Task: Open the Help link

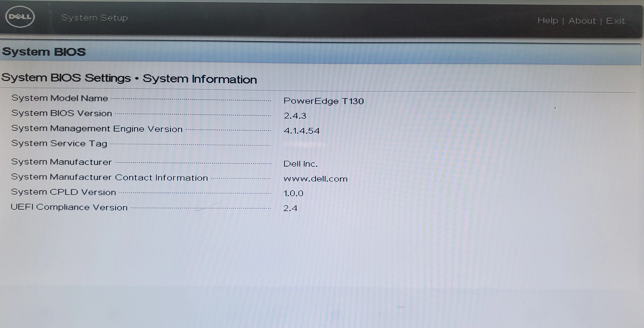Action: 548,20
